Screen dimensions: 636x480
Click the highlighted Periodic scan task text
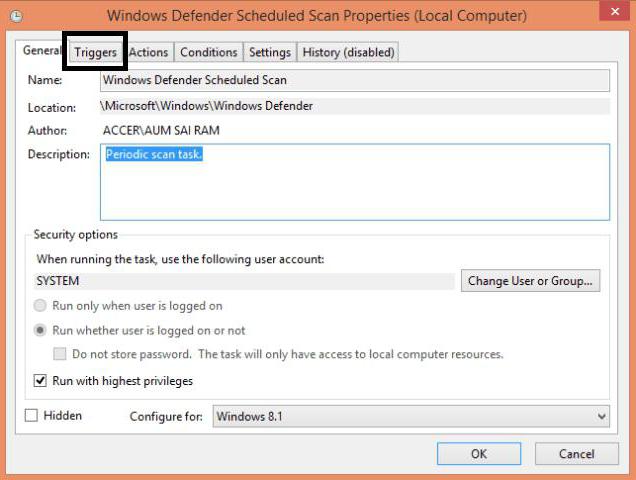coord(154,154)
